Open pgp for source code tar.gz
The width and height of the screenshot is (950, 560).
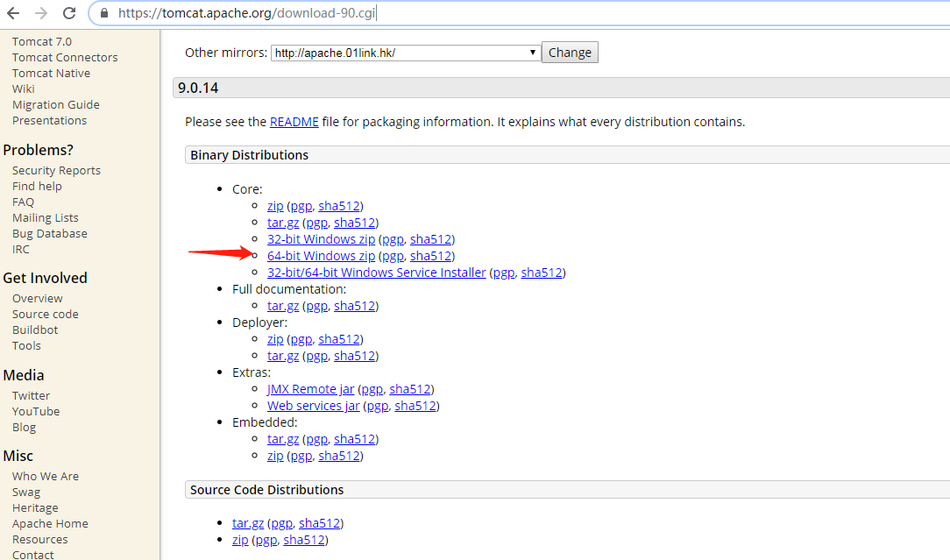pyautogui.click(x=281, y=523)
